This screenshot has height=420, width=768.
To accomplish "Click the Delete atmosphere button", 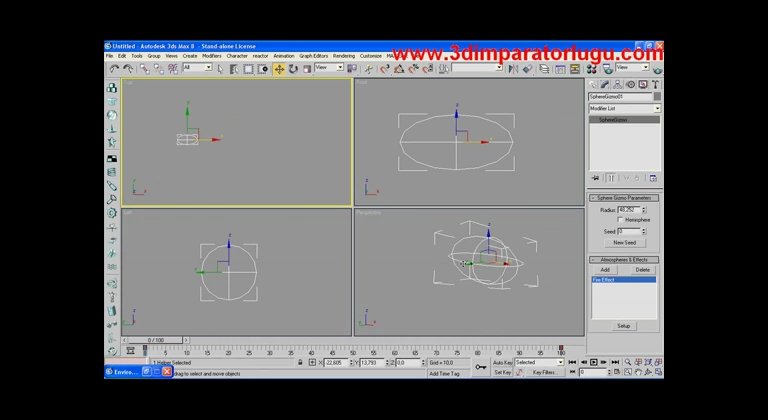I will click(642, 270).
